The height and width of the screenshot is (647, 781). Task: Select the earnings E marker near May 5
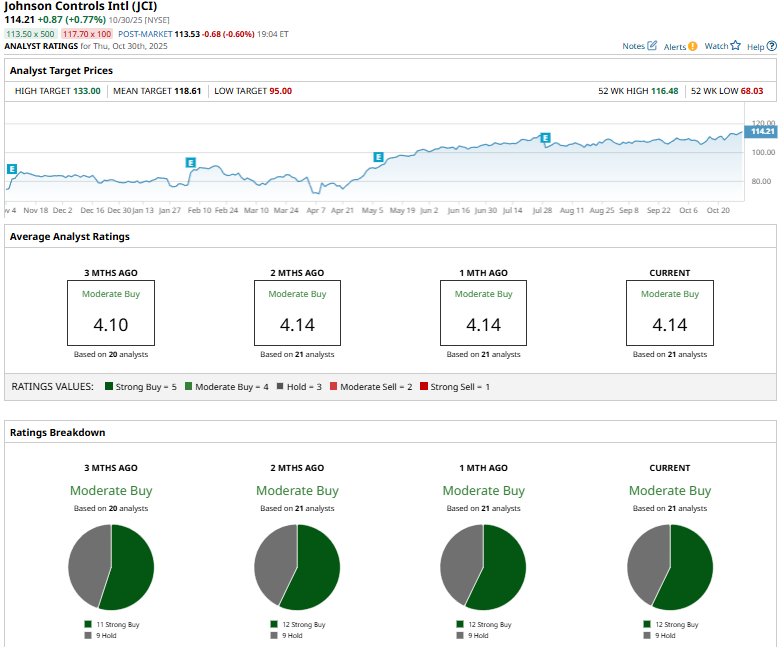point(378,157)
